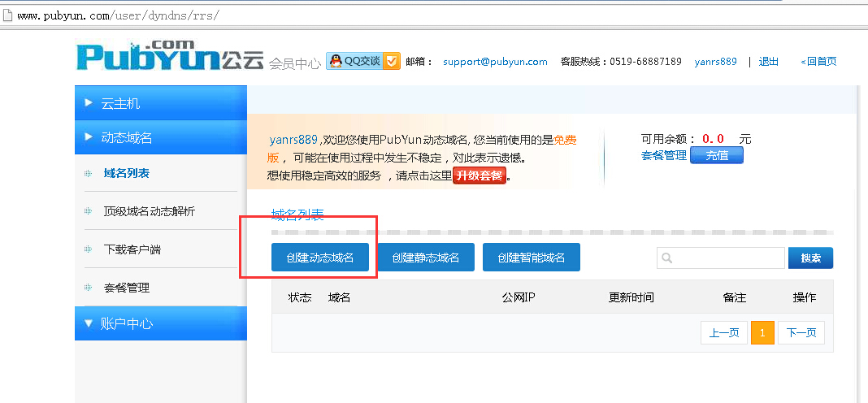Click the domain search input field
This screenshot has height=403, width=868.
(721, 258)
